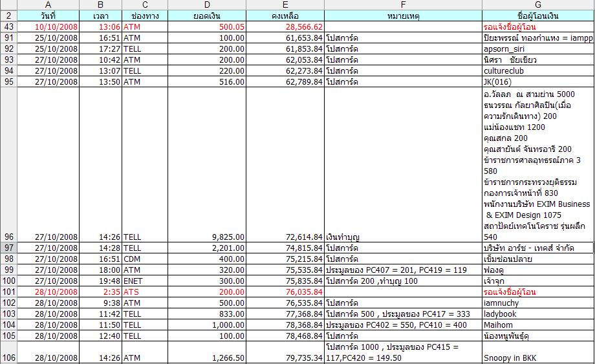Select column B header
Viewport: 595px width, 364px height.
point(100,5)
